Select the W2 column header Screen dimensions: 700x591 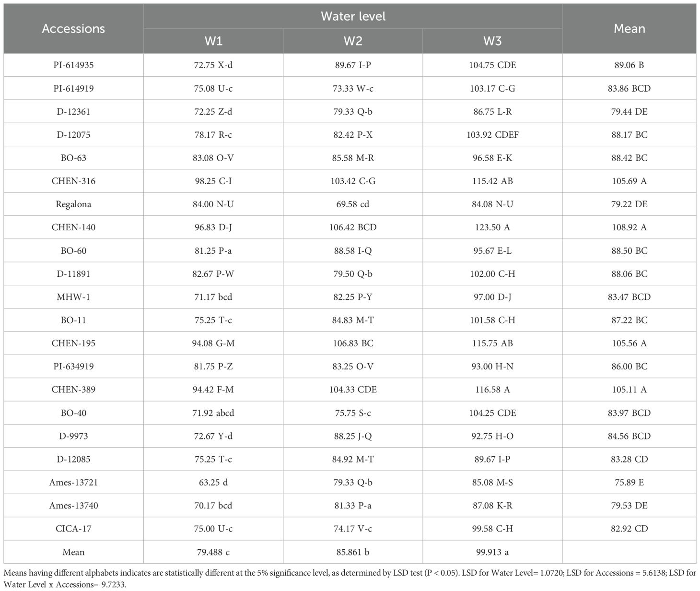tap(353, 41)
